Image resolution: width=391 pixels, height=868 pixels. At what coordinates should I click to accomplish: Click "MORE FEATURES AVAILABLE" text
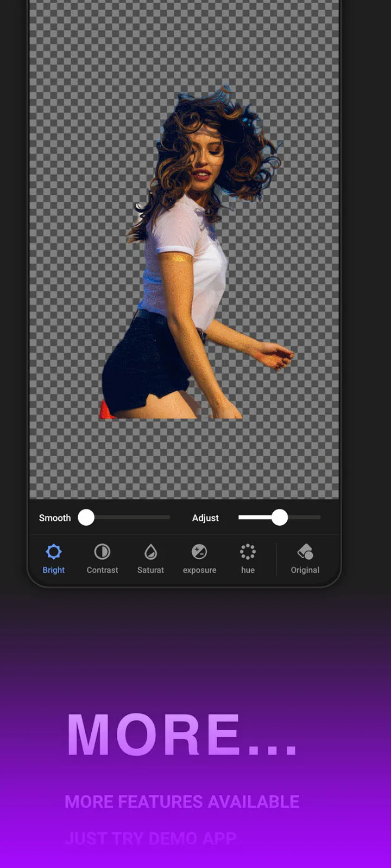(182, 802)
